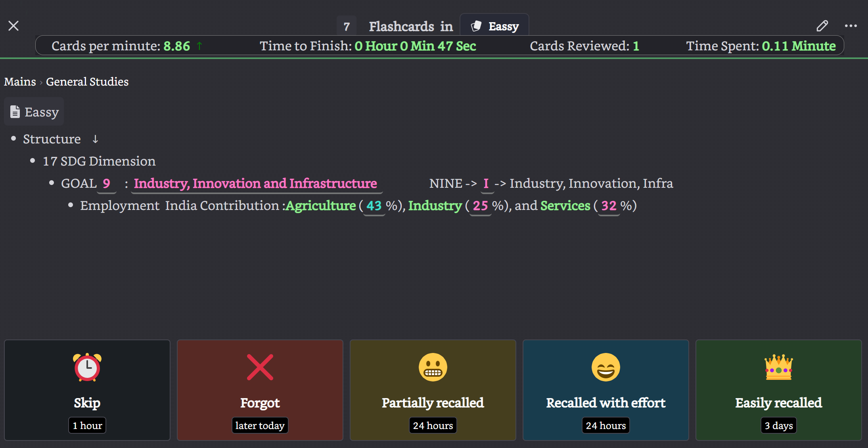Close the flashcard review screen
Viewport: 868px width, 448px height.
[13, 25]
